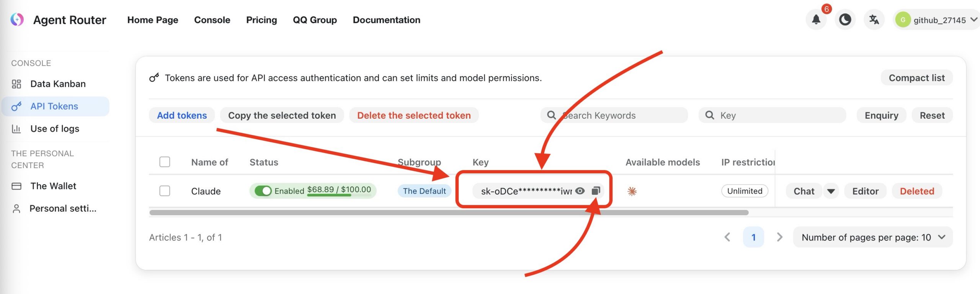Disable the Claude token toggle
Viewport: 980px width, 294px height.
[x=263, y=191]
